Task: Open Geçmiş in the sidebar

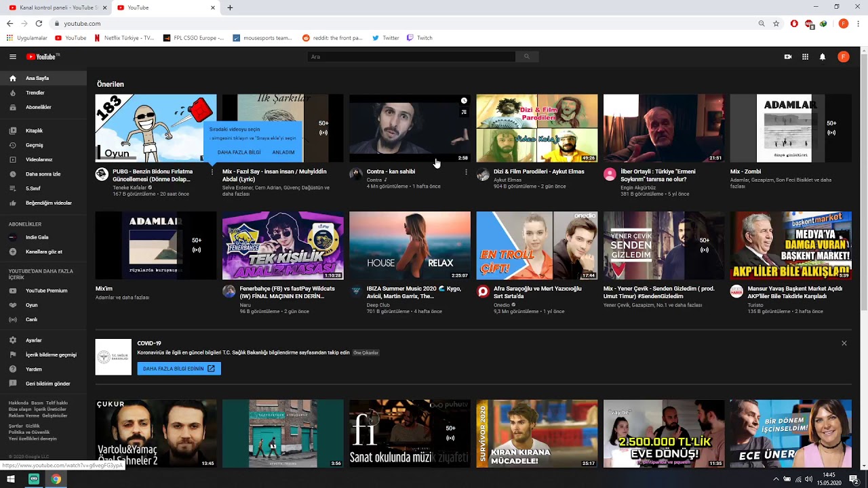Action: click(x=43, y=145)
